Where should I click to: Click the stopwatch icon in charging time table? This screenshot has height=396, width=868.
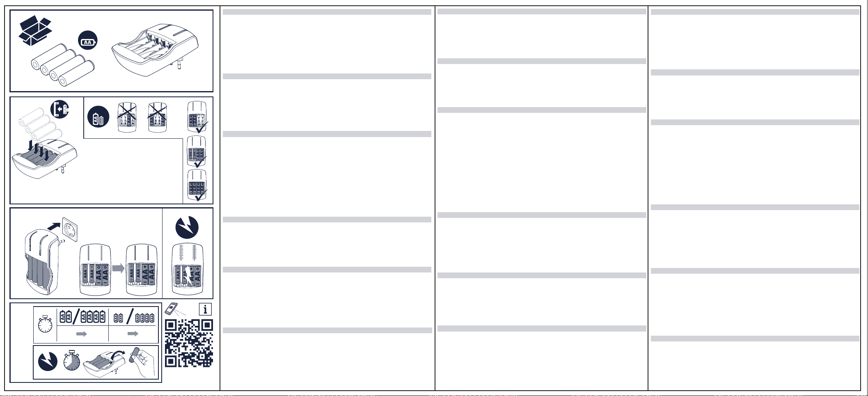[x=45, y=324]
